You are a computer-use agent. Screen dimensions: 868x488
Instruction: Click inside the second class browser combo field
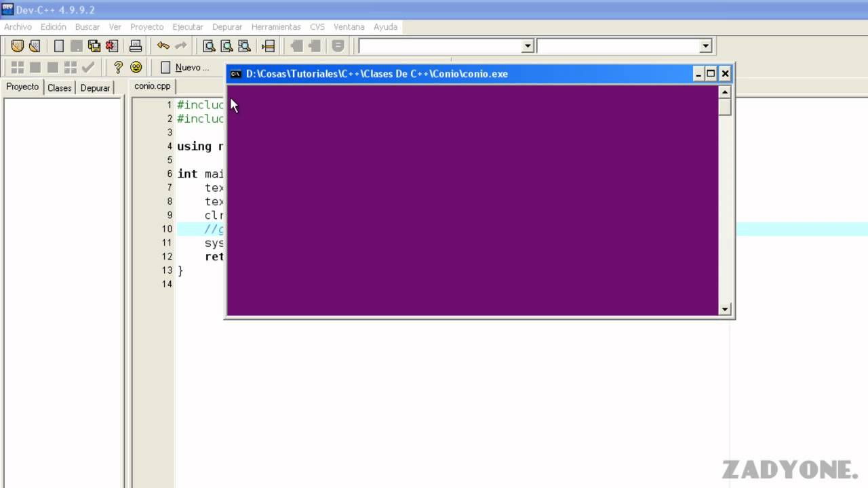pyautogui.click(x=618, y=46)
